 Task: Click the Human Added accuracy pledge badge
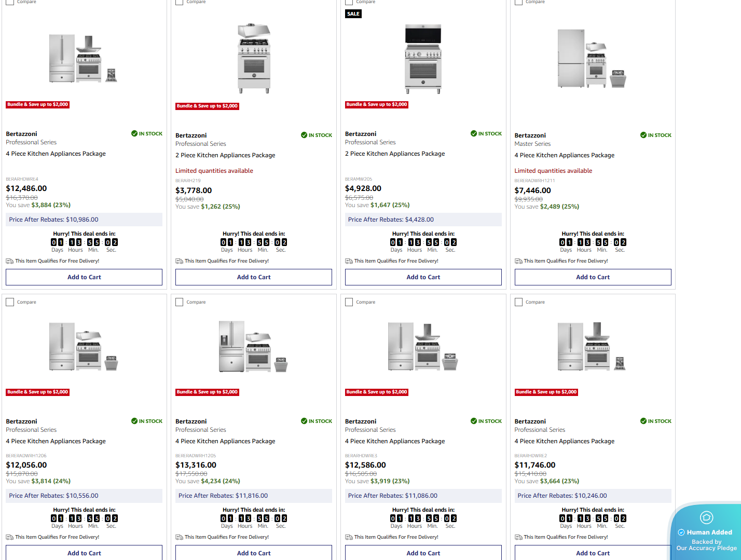coord(706,533)
